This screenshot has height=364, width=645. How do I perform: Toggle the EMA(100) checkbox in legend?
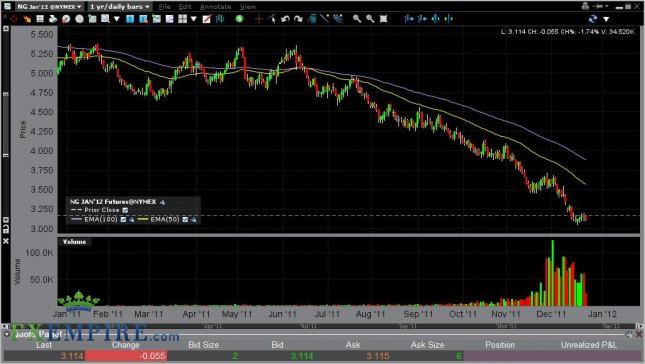pos(123,219)
